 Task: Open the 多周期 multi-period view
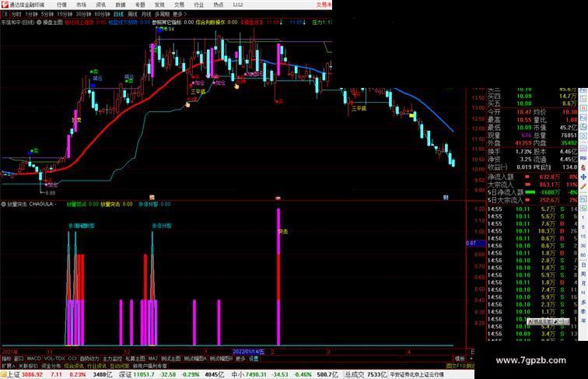click(162, 14)
